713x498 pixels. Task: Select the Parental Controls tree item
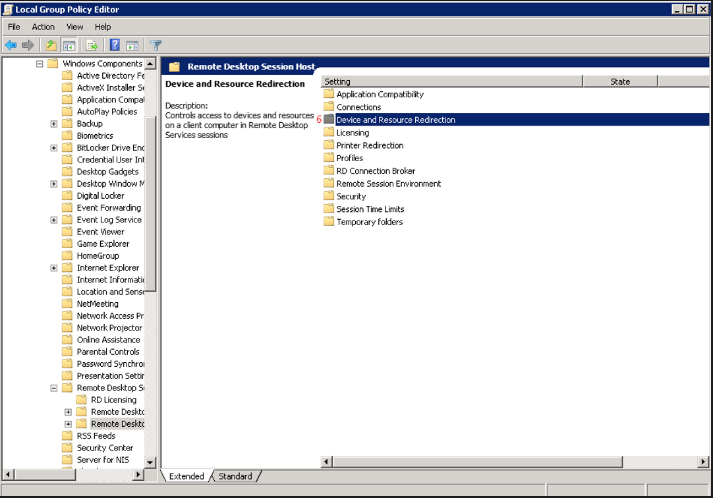coord(108,352)
